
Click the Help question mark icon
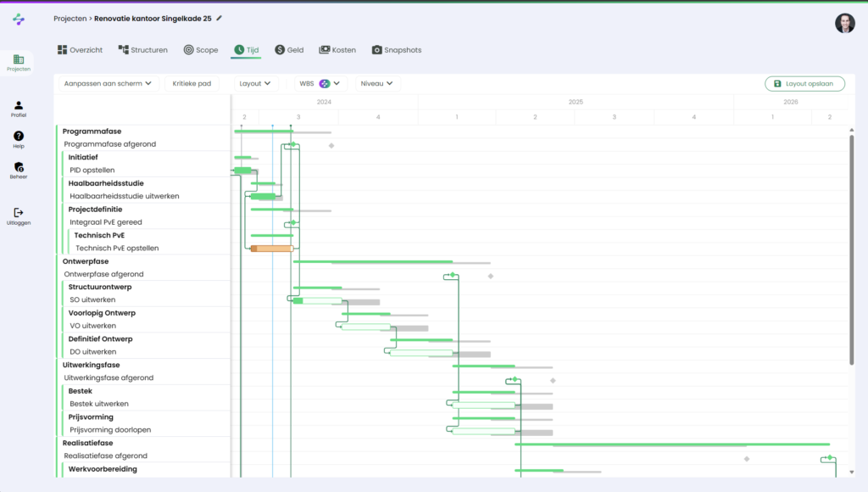tap(19, 139)
